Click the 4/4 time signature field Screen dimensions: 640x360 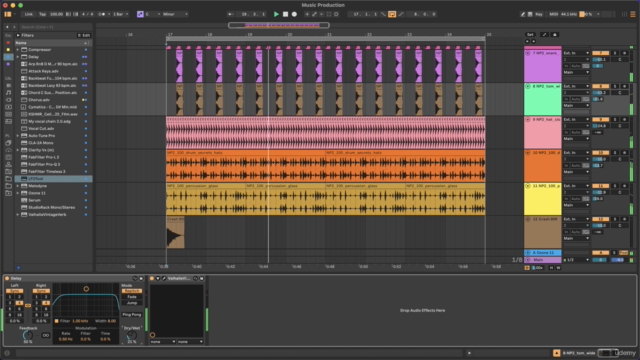click(87, 14)
